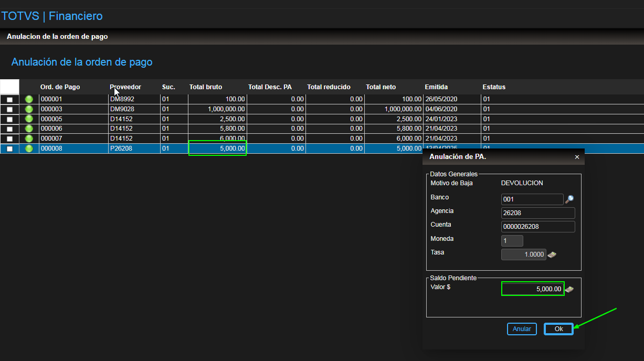Click emission date 24/01/2023 cell
The height and width of the screenshot is (361, 644).
point(451,119)
